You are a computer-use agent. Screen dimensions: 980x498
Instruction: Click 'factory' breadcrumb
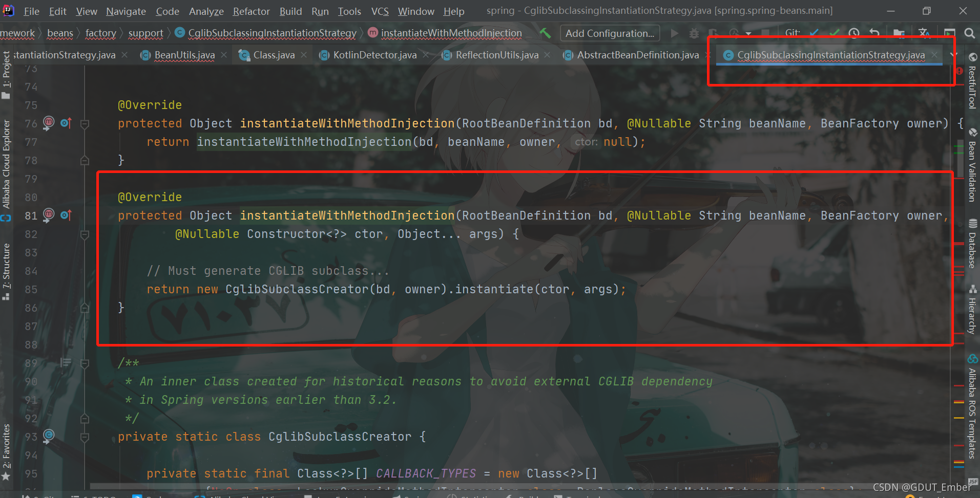click(100, 33)
